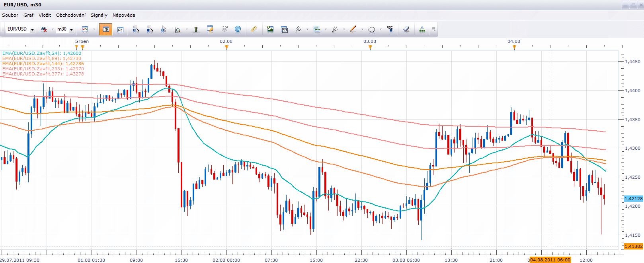Select the ABC text label tool

[x=390, y=29]
